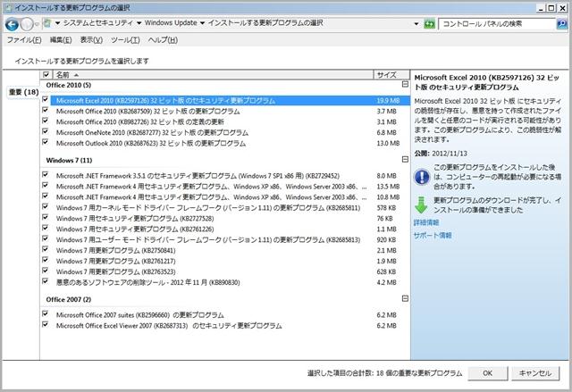Viewport: 572px width, 392px height.
Task: Uncheck Microsoft Office 2010 KB2687509 update
Action: point(46,110)
